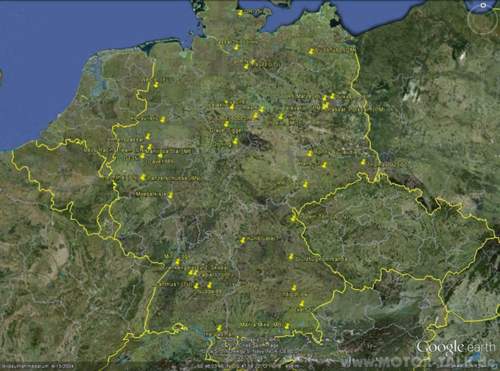Open the single pushpin north of the Ruhr cluster

(x=163, y=119)
